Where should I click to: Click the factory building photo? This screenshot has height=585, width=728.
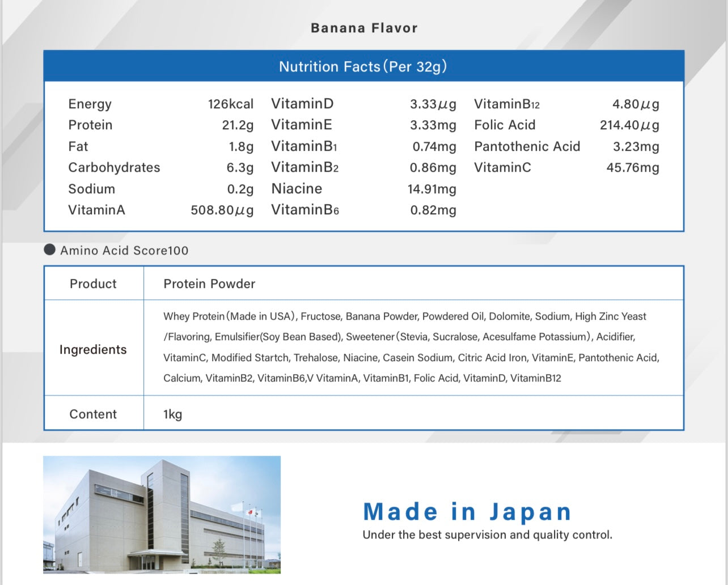point(162,515)
